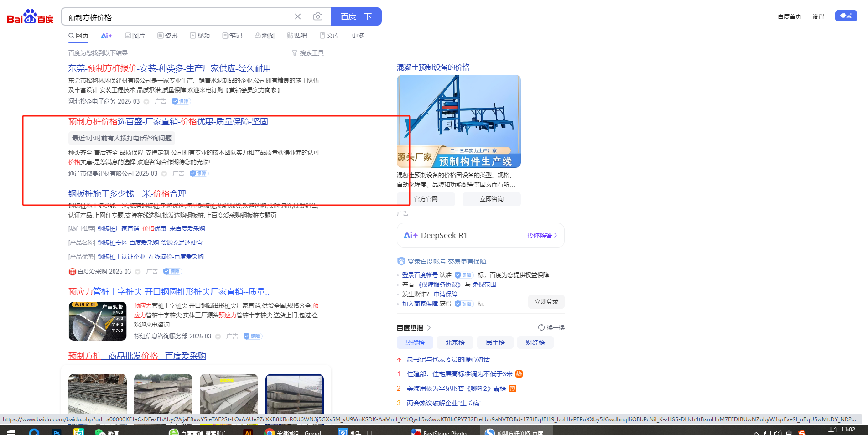Click the 官方官网 button under the equipment ad

coord(426,199)
